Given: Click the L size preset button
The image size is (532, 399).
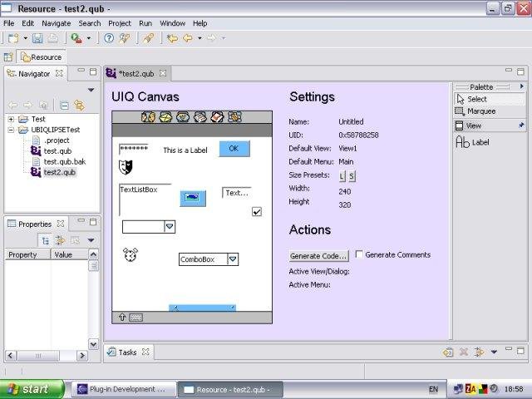Looking at the screenshot, I should (x=342, y=176).
